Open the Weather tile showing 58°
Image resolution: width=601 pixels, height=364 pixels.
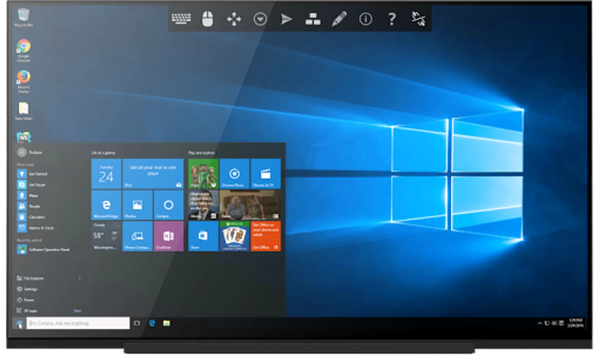[106, 236]
